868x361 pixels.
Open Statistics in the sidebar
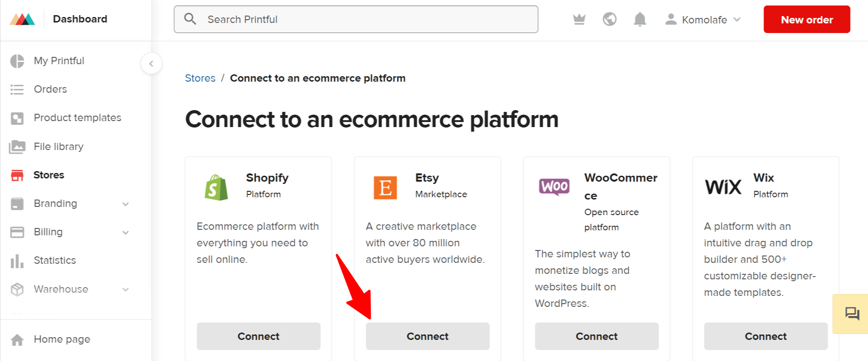point(55,260)
